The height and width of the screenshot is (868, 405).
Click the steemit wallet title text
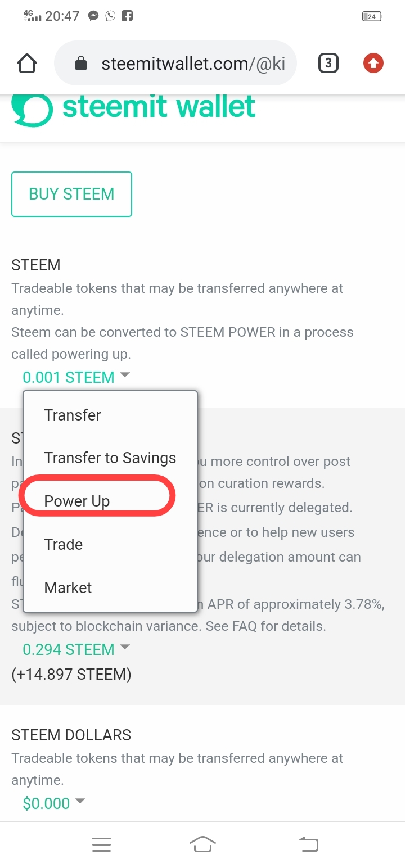coord(159,107)
